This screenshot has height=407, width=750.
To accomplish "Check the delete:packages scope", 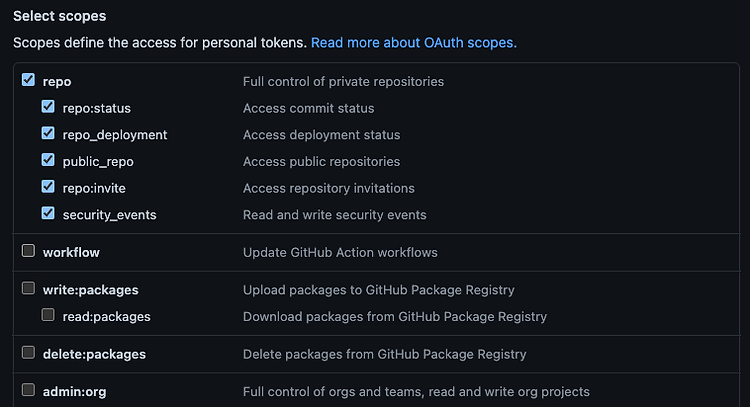I will tap(28, 352).
